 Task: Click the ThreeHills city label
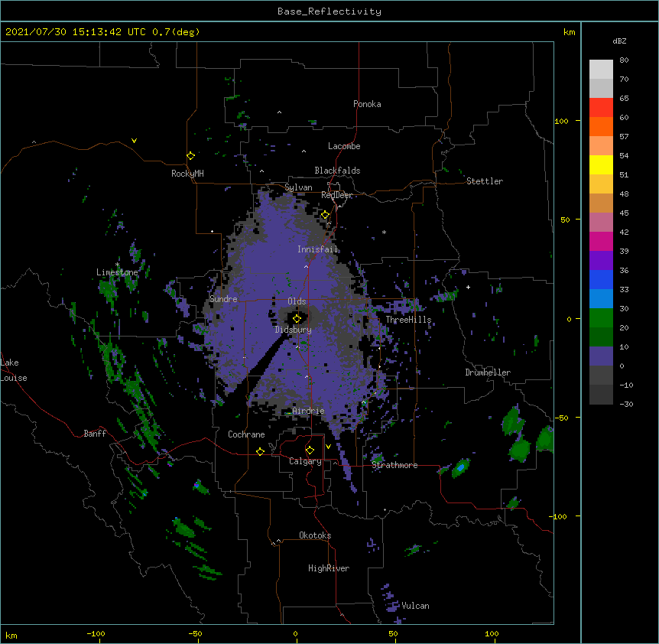(x=408, y=320)
